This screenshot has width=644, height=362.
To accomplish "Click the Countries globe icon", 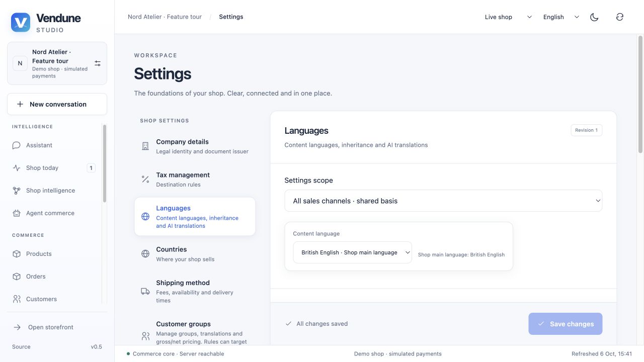I will 145,254.
